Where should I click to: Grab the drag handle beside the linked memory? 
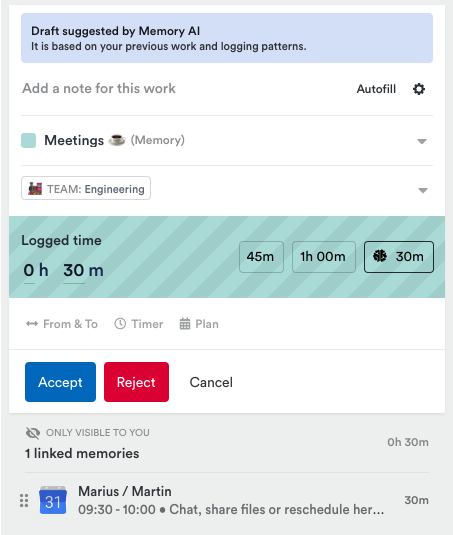(x=24, y=501)
